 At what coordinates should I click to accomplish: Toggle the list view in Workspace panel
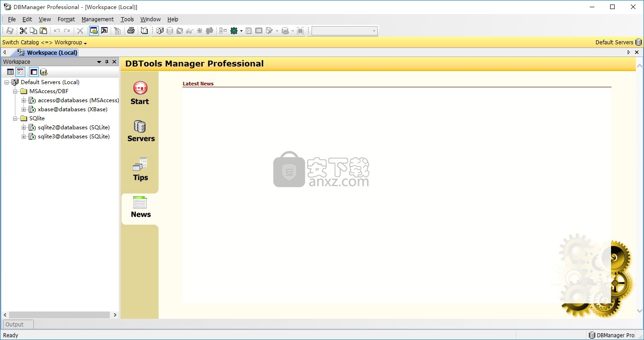[10, 72]
